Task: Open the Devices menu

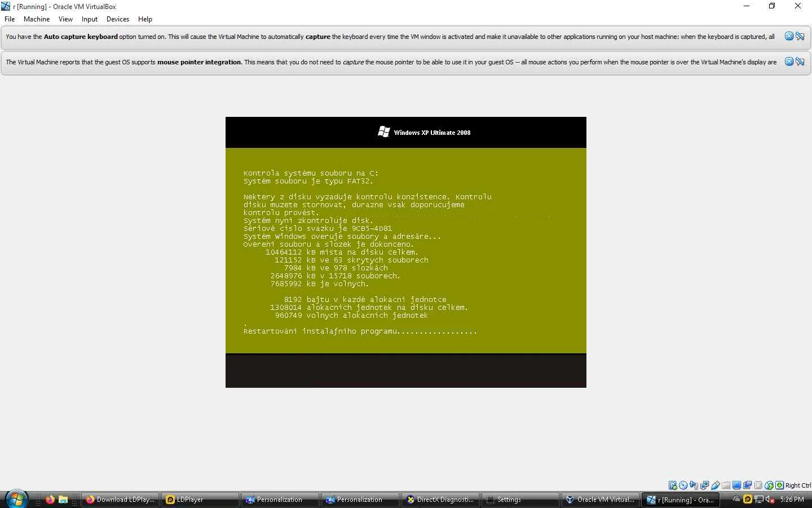Action: tap(118, 19)
